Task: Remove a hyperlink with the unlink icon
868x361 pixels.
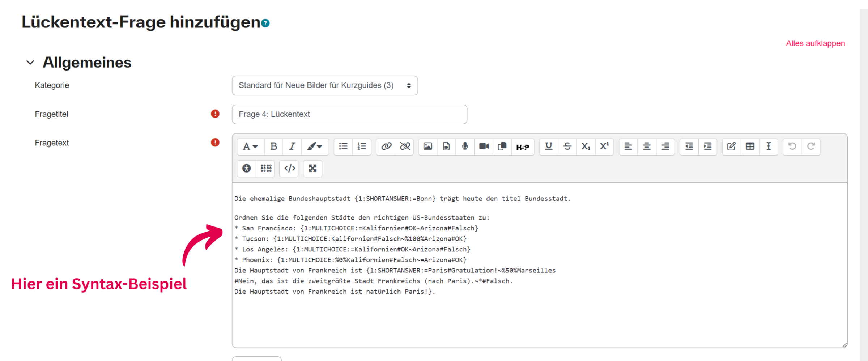Action: pos(404,146)
